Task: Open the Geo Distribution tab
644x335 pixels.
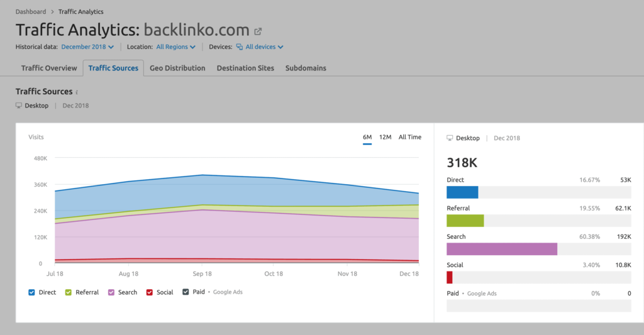Action: click(177, 68)
